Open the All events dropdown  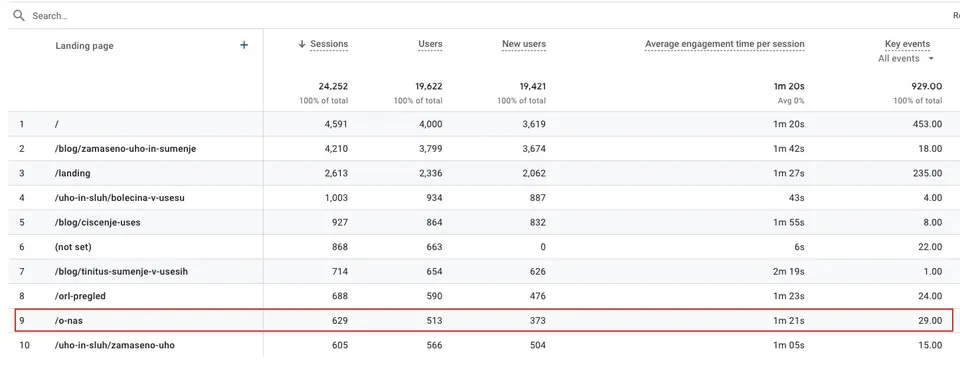906,59
